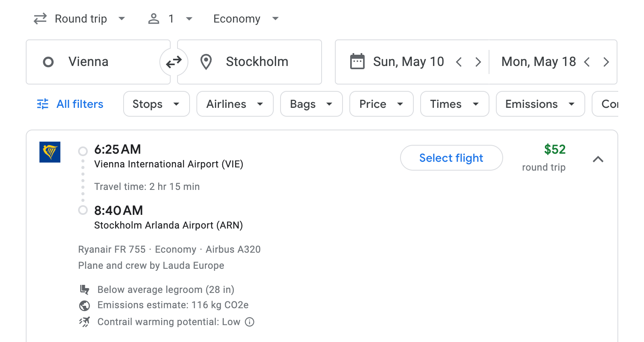Click the contrail airplane icon
This screenshot has width=644, height=342.
85,322
